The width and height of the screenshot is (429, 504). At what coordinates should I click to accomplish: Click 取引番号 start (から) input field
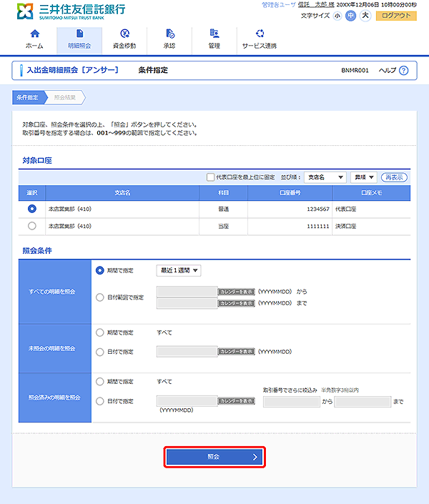pos(291,402)
